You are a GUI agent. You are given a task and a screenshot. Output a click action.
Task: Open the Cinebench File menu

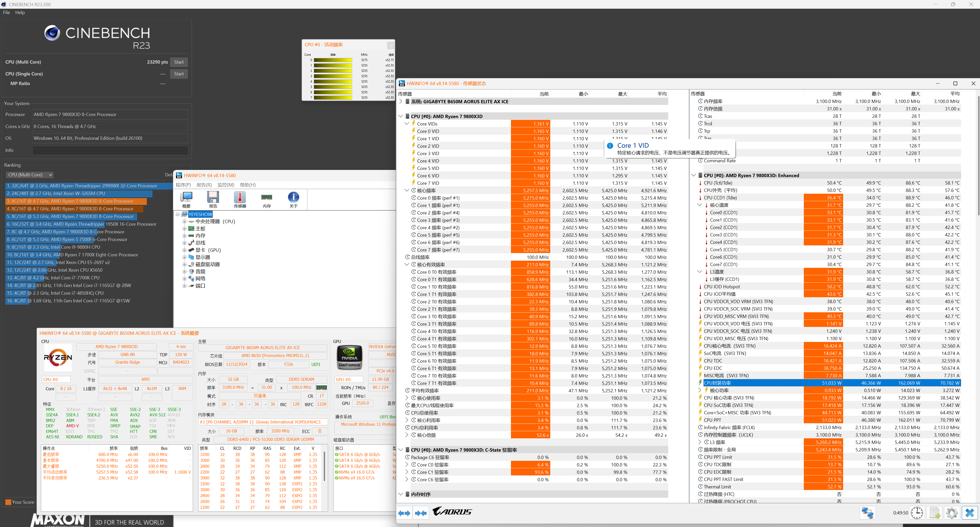click(x=6, y=13)
